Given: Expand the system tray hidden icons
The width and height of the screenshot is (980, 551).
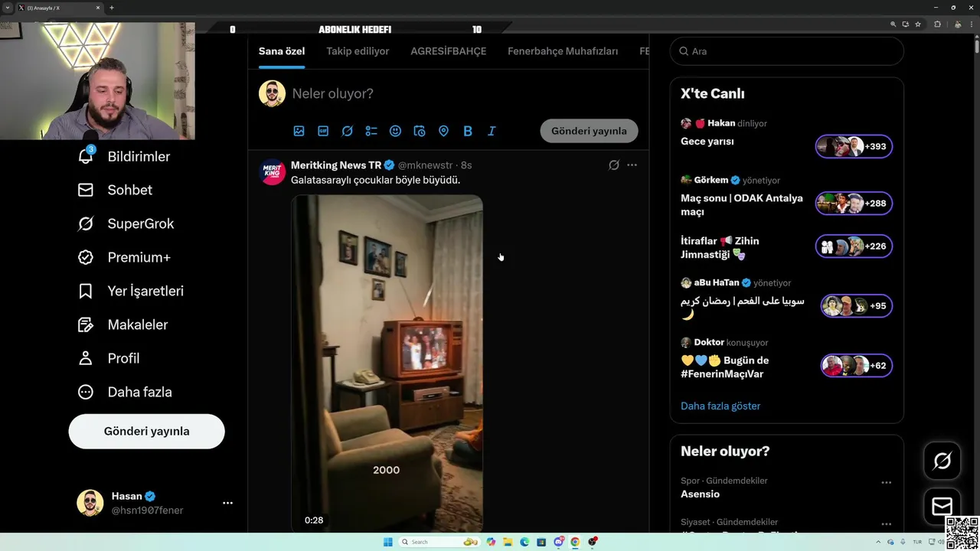Looking at the screenshot, I should [879, 542].
